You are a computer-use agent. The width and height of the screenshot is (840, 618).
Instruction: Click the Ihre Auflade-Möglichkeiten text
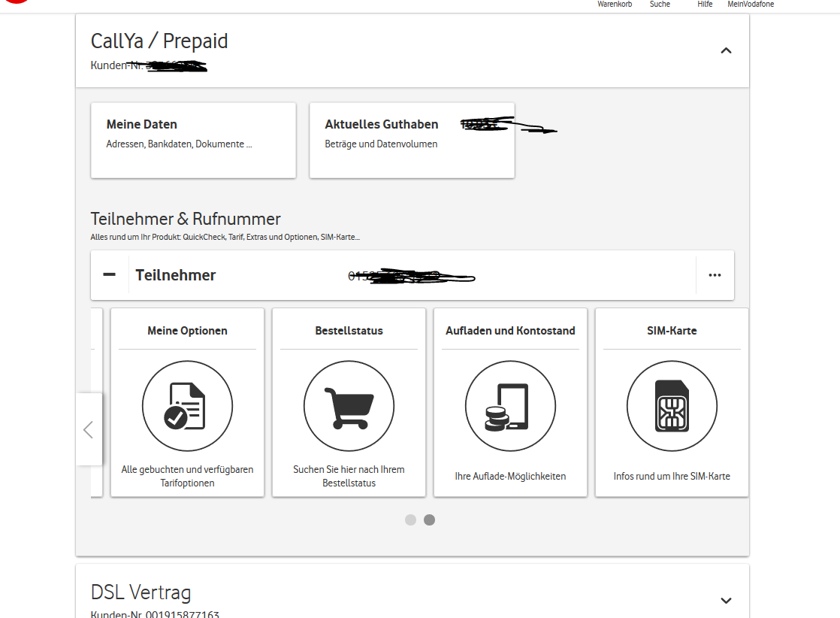coord(510,477)
